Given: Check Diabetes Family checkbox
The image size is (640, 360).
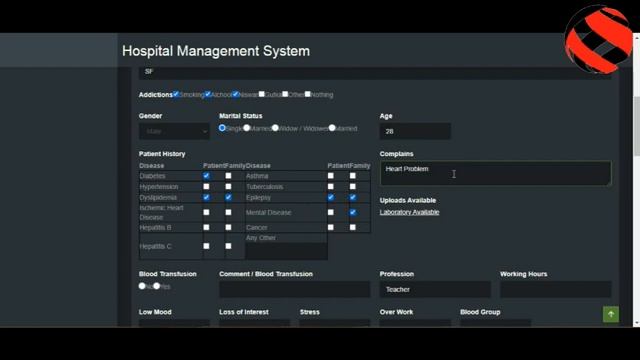Looking at the screenshot, I should point(229,176).
